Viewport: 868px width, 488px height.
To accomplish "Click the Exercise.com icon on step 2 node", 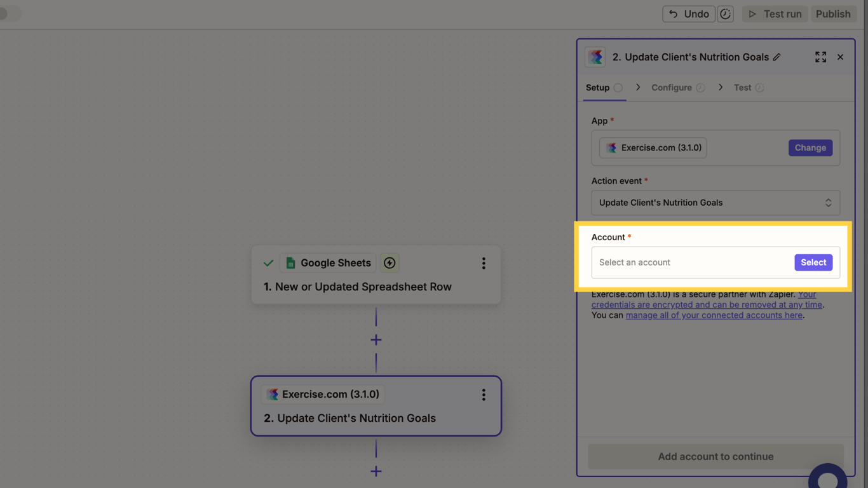I will [273, 394].
